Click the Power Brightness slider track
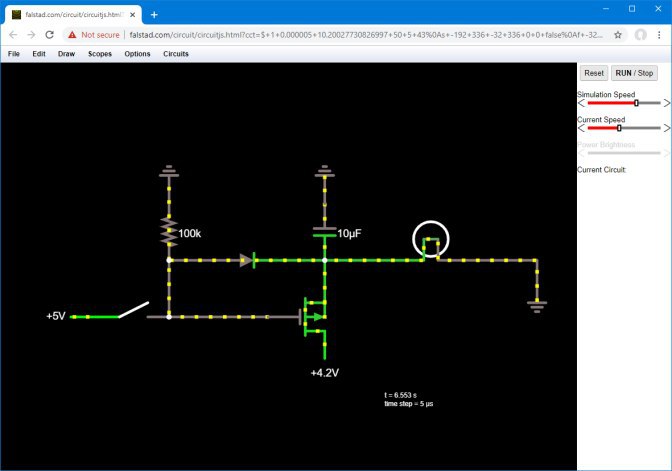This screenshot has height=471, width=672. [624, 153]
